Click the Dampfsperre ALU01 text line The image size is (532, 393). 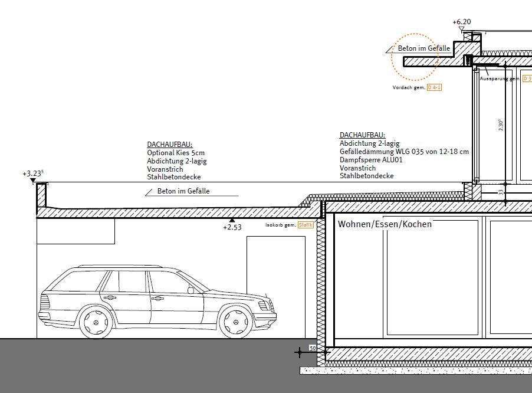[371, 160]
